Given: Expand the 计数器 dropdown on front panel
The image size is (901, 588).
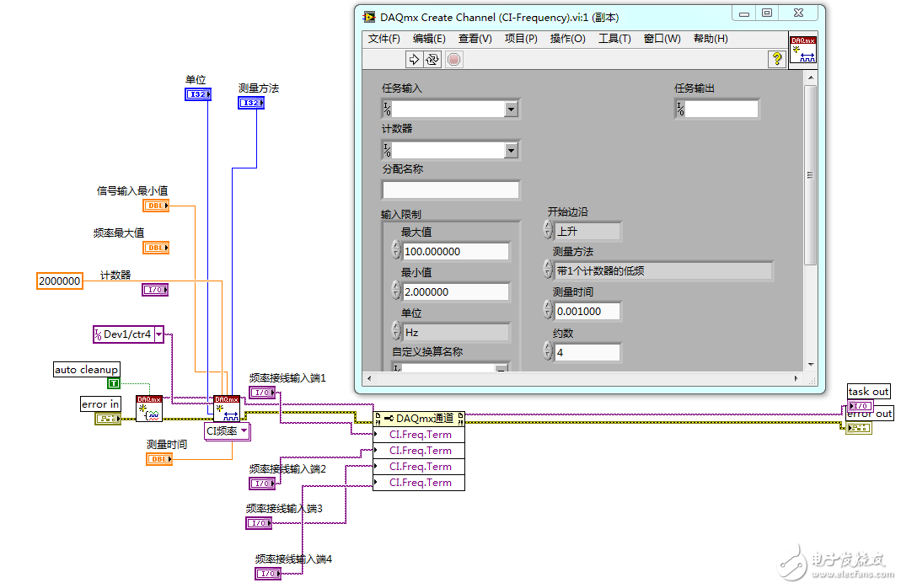Looking at the screenshot, I should [511, 150].
